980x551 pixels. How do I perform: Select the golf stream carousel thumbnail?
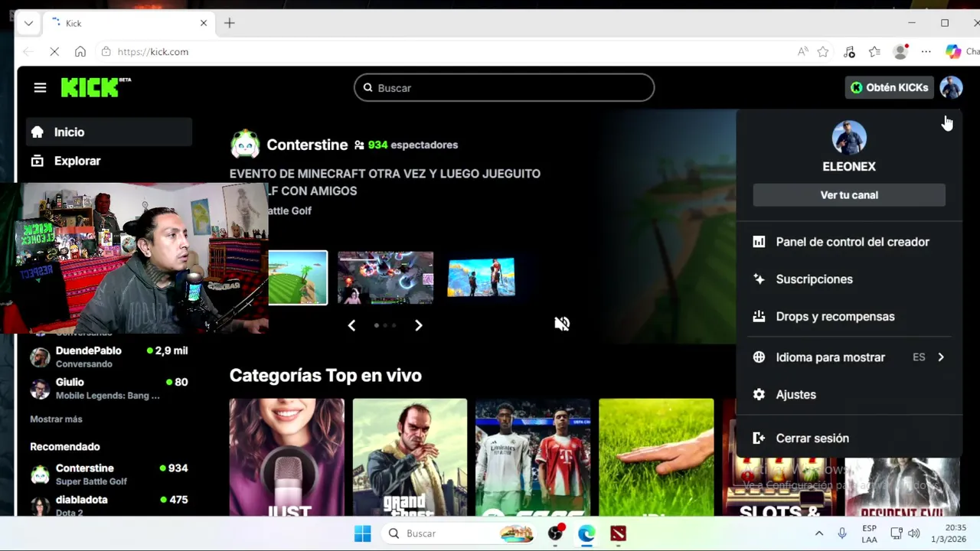[x=298, y=278]
